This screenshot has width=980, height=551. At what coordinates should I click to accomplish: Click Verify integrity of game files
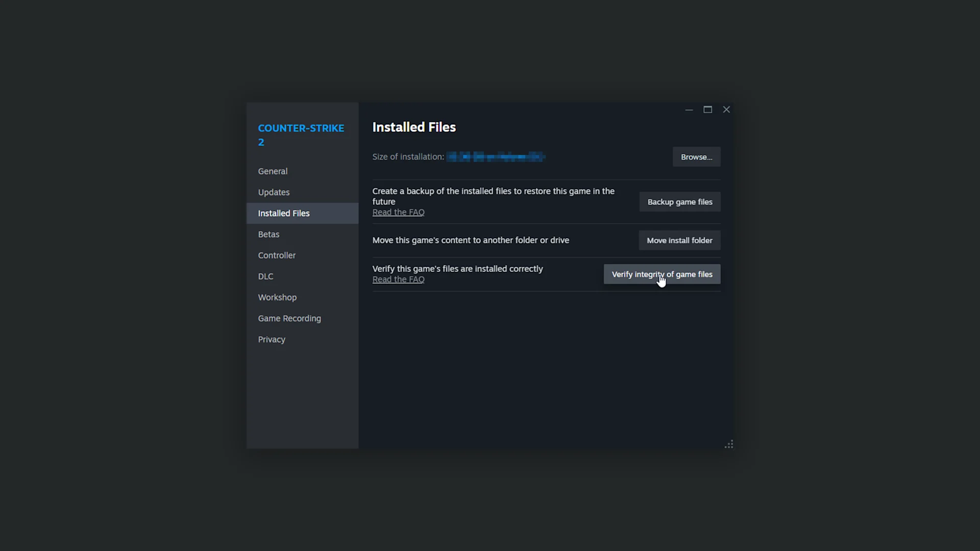pos(661,274)
